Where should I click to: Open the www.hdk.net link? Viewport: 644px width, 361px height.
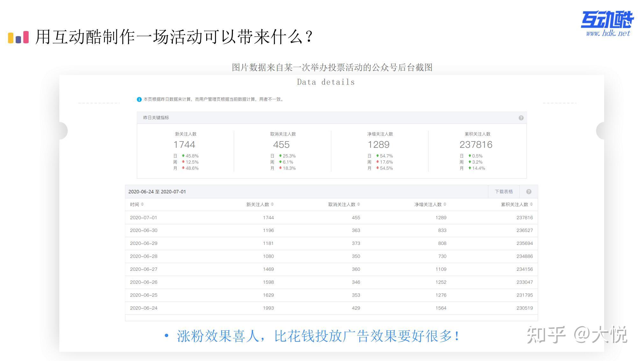[608, 33]
